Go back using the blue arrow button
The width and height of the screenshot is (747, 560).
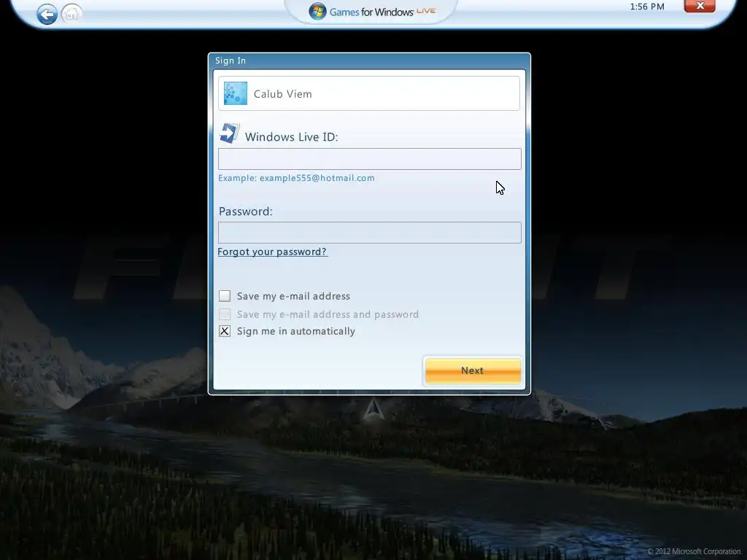(x=47, y=15)
